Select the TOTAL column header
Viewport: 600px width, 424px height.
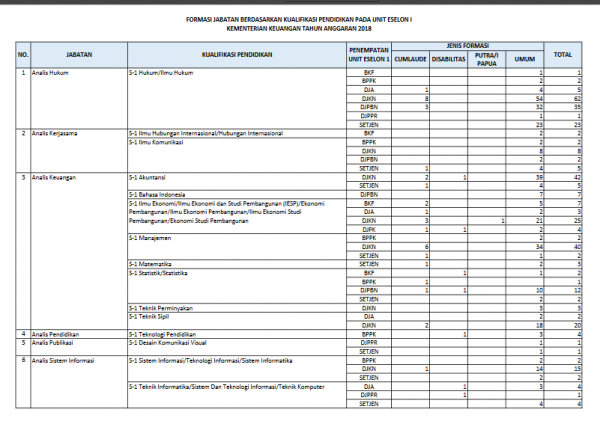[x=562, y=55]
